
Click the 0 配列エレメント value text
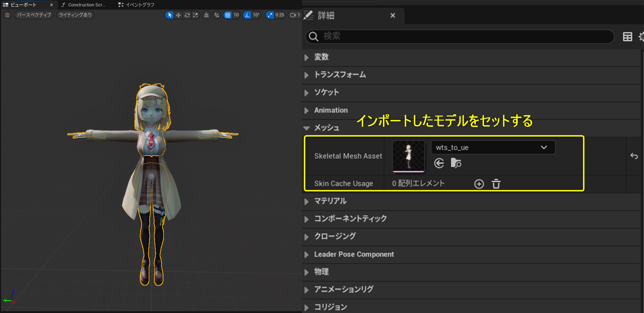(x=418, y=183)
